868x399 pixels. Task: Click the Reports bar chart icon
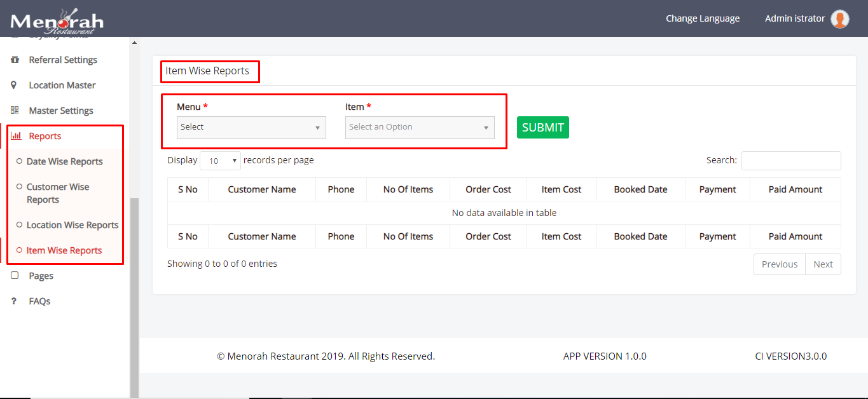coord(16,136)
